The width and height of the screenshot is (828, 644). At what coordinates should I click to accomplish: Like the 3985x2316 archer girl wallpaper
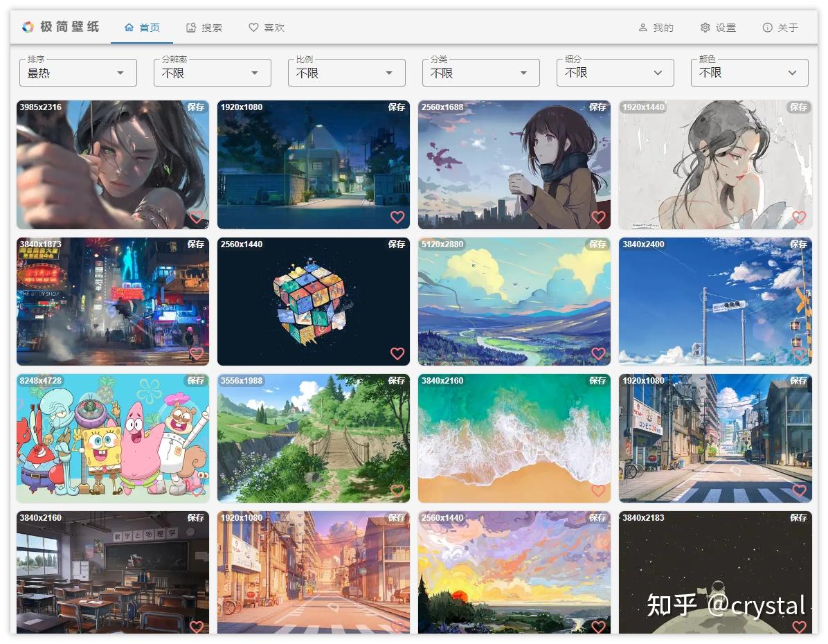[x=197, y=217]
